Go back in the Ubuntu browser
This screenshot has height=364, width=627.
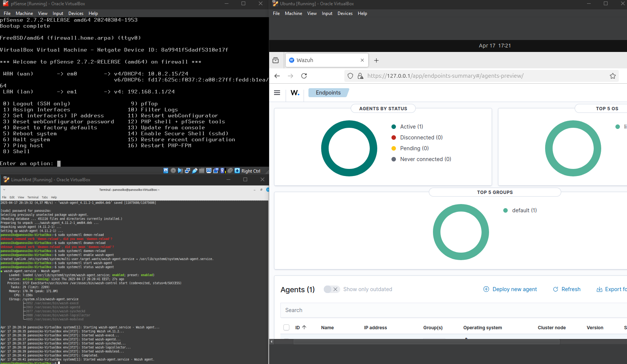(x=277, y=76)
